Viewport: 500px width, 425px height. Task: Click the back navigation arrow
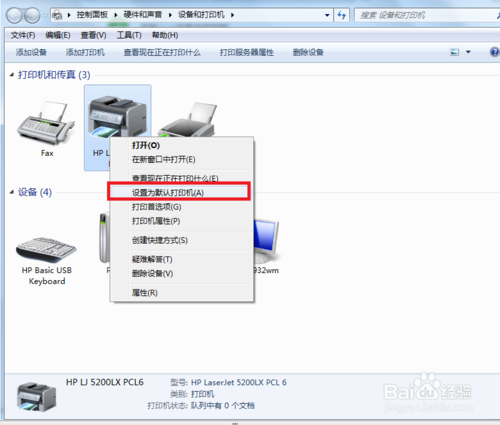[14, 15]
